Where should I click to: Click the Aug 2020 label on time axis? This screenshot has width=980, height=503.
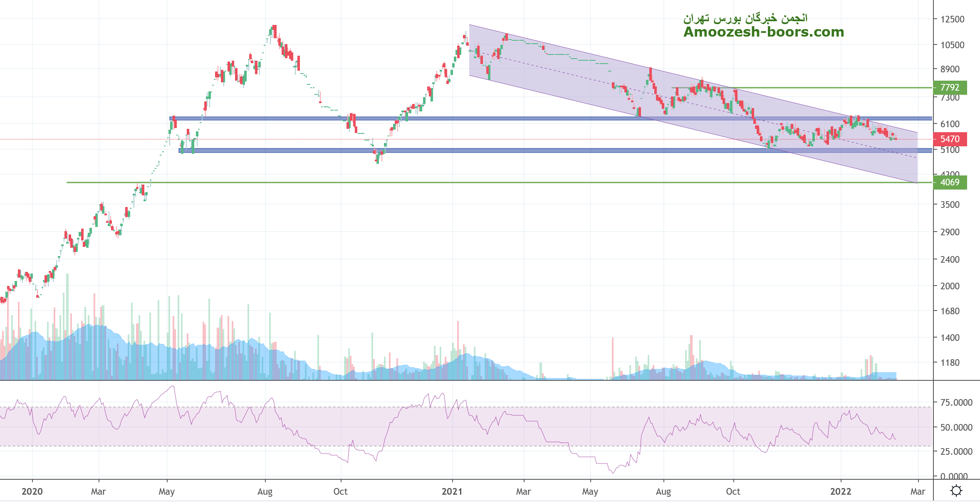265,491
